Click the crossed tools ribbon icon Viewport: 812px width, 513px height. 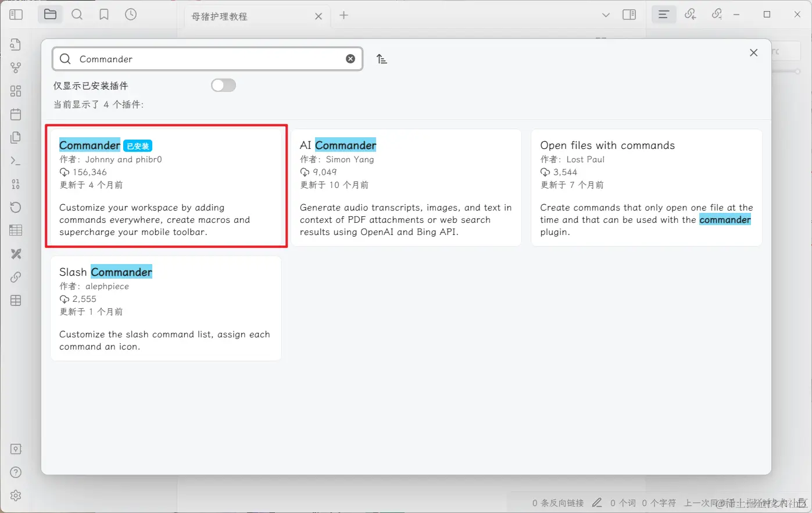tap(16, 254)
